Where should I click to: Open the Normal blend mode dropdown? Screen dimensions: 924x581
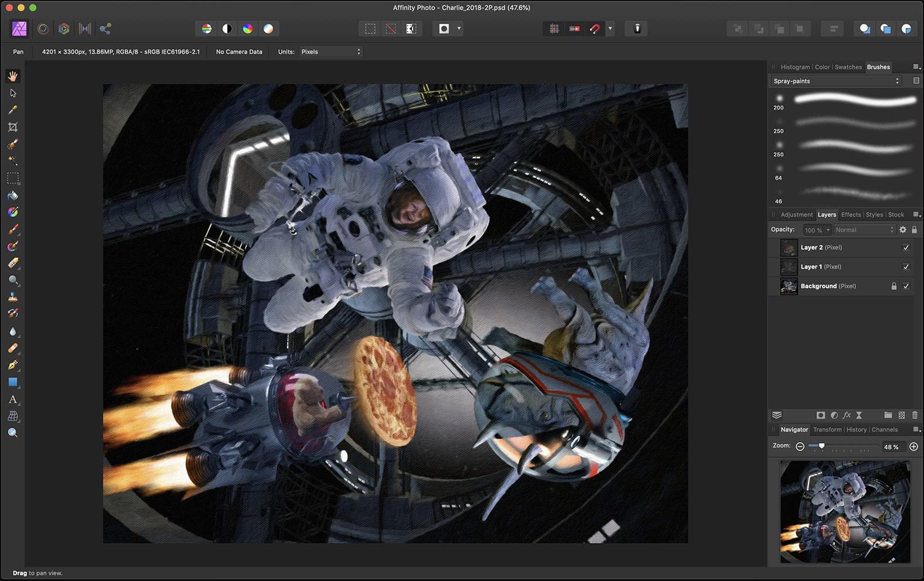(865, 230)
